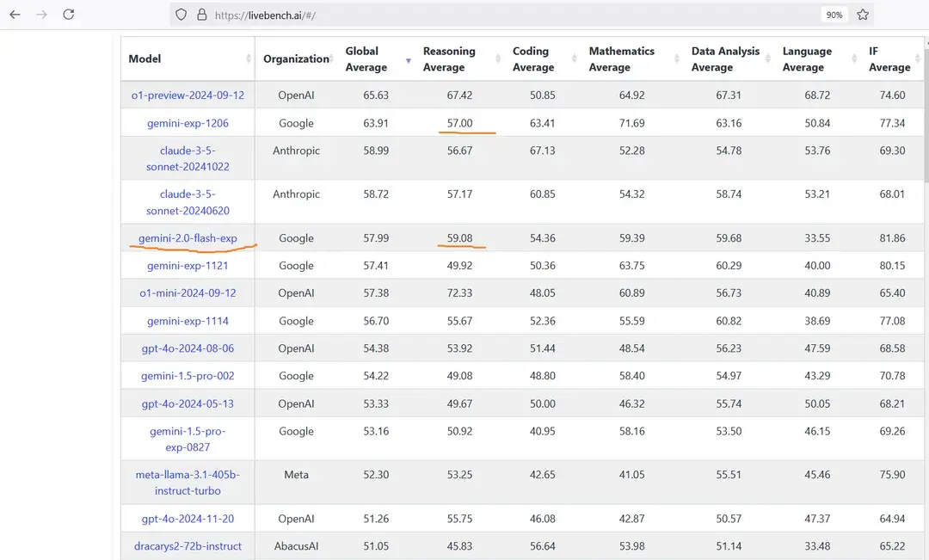Open the gemini-2.0-flash-exp model link

pos(188,238)
